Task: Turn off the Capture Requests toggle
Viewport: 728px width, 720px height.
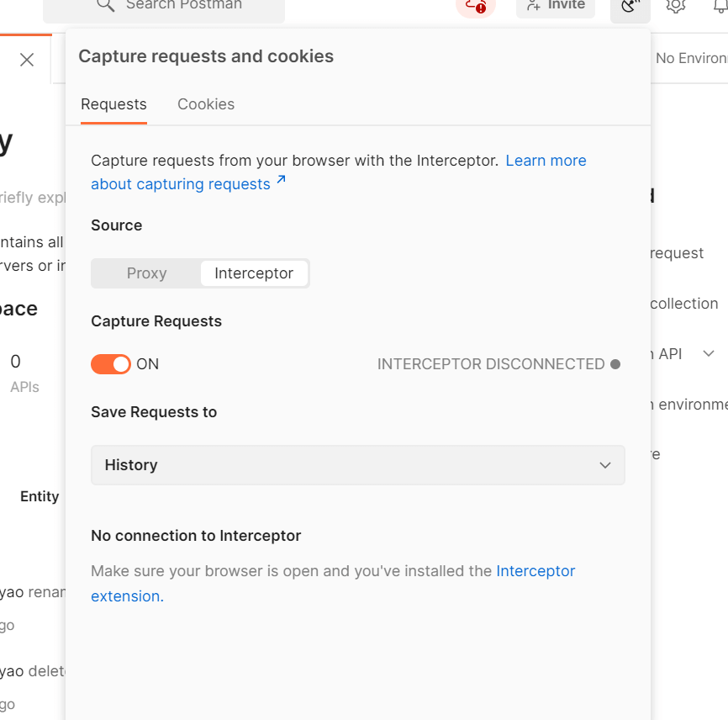Action: pos(110,364)
